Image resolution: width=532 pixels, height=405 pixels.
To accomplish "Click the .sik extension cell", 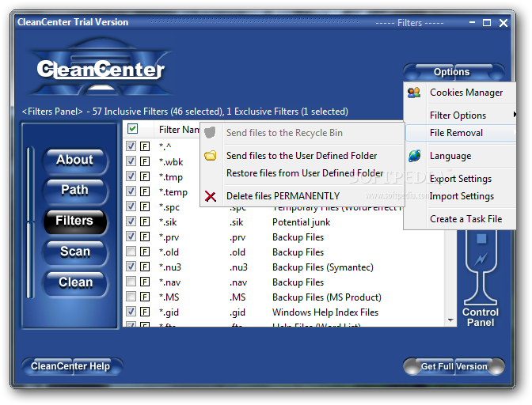I will pos(237,222).
